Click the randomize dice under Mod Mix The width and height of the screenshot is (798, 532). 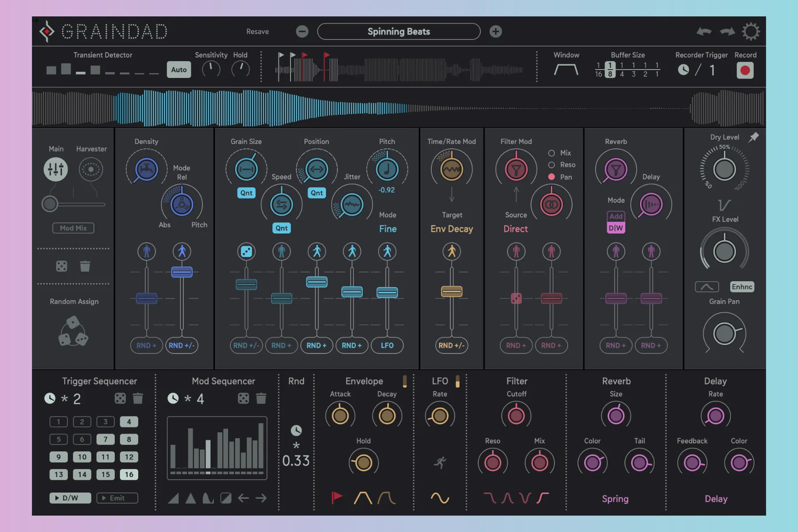[62, 266]
